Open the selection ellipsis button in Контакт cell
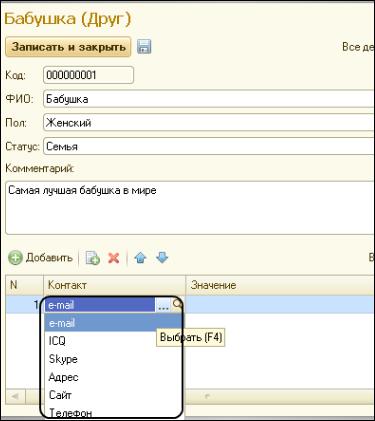The image size is (375, 421). [x=163, y=305]
